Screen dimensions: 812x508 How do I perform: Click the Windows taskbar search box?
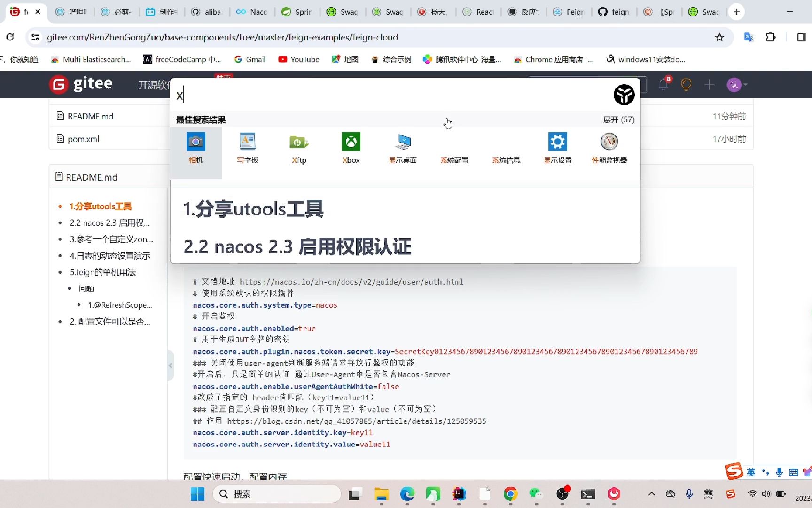pyautogui.click(x=277, y=494)
